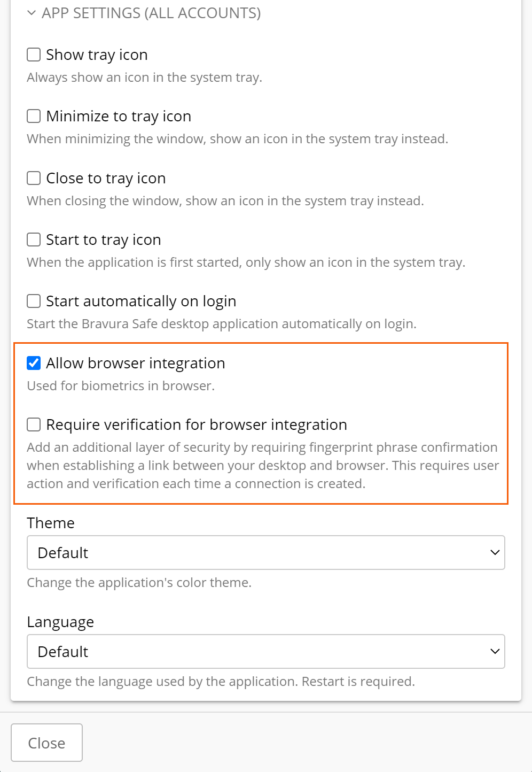Click the Close button
The height and width of the screenshot is (772, 532).
(46, 743)
